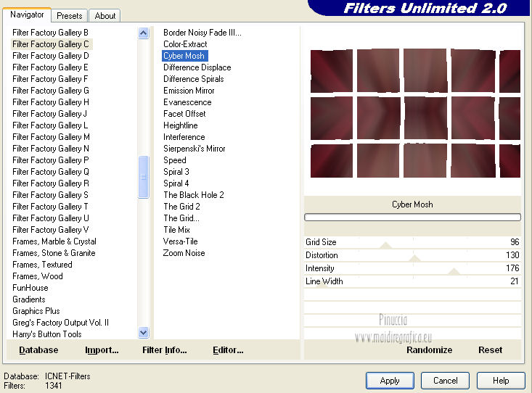
Task: Click the Cyber Mosh preview image
Action: (415, 113)
